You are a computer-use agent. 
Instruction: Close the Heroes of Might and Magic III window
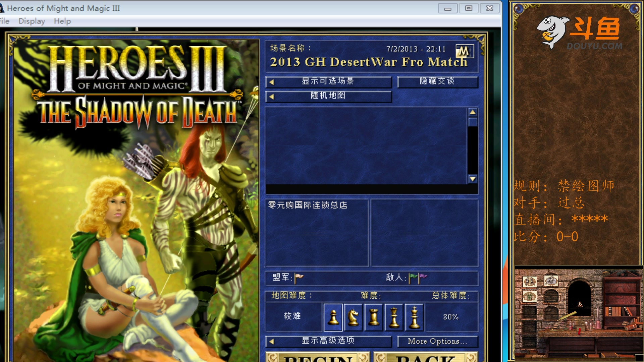[x=490, y=8]
